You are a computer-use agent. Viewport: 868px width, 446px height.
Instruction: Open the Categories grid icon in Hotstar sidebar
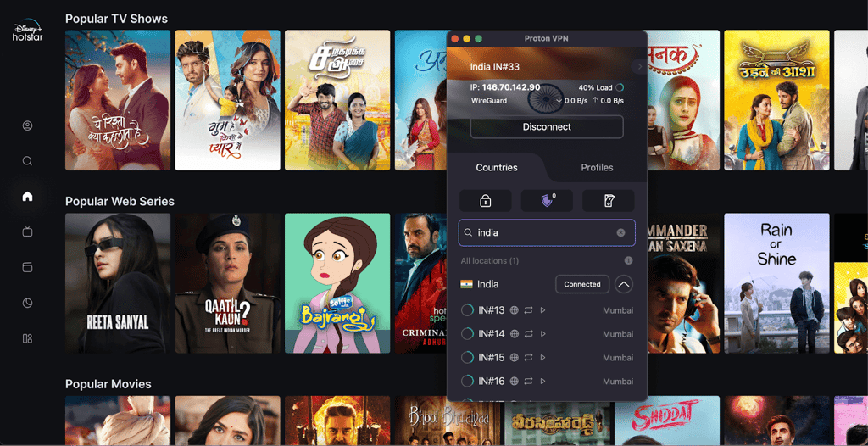pyautogui.click(x=27, y=338)
